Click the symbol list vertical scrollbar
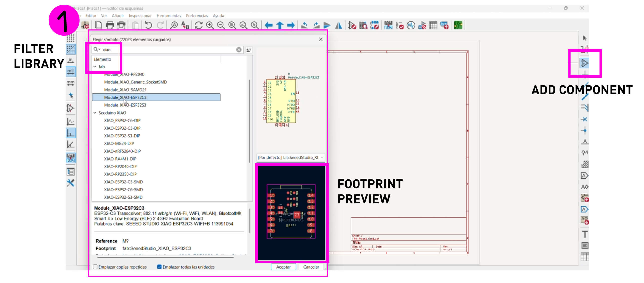 point(249,121)
